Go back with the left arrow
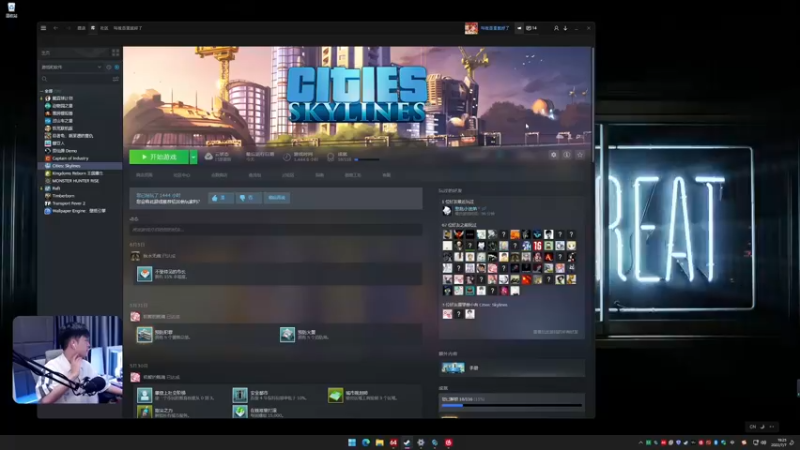Viewport: 800px width, 450px height. (x=56, y=28)
